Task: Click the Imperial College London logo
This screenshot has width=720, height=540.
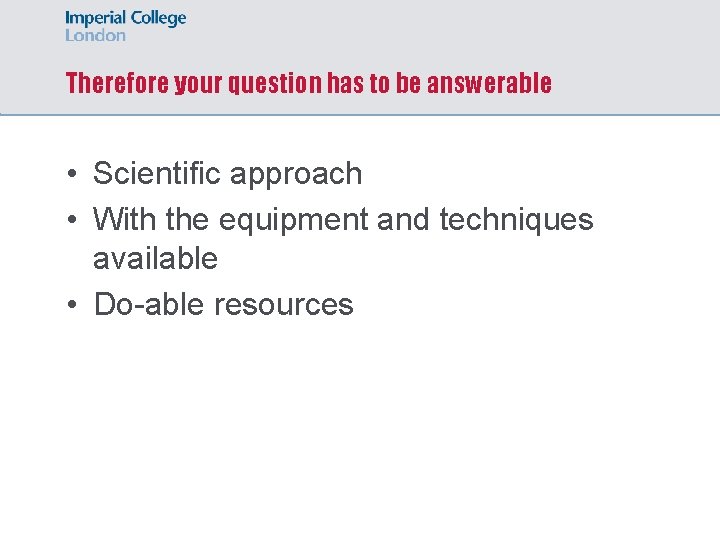Action: click(x=125, y=26)
